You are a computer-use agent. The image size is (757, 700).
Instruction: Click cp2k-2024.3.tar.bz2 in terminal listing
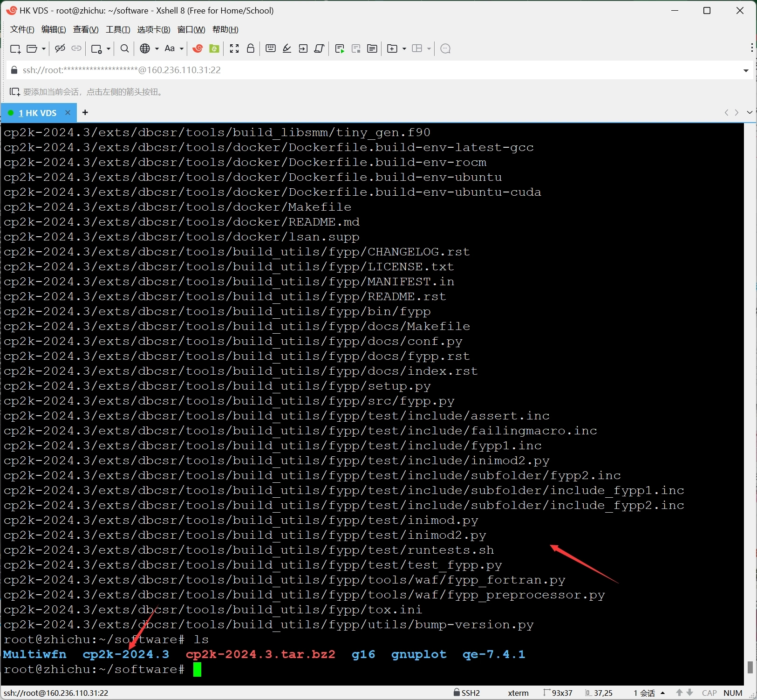coord(260,654)
